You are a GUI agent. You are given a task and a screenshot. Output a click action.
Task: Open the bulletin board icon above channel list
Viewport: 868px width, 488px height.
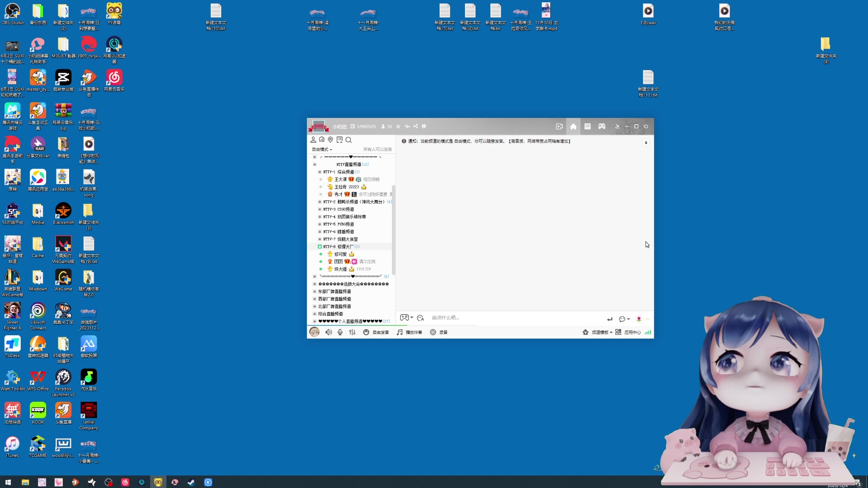340,140
